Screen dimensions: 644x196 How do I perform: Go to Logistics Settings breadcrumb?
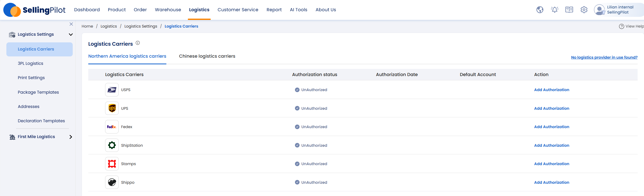pos(141,26)
